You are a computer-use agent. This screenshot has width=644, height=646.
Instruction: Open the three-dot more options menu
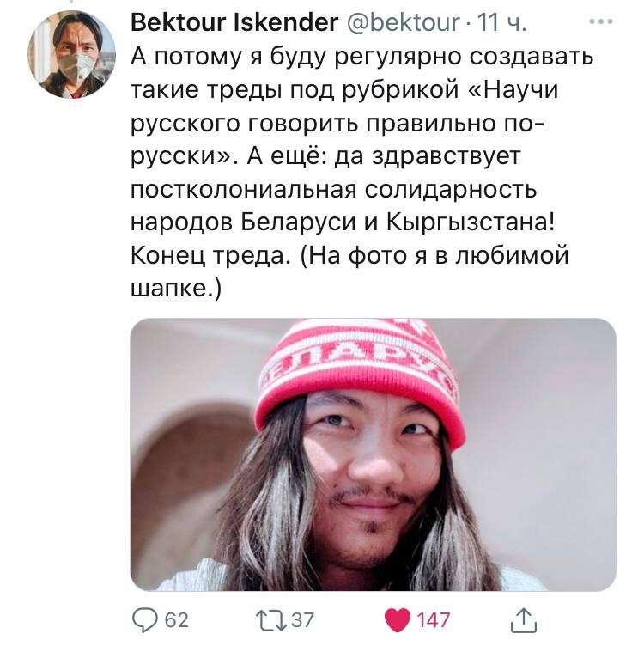(x=601, y=21)
